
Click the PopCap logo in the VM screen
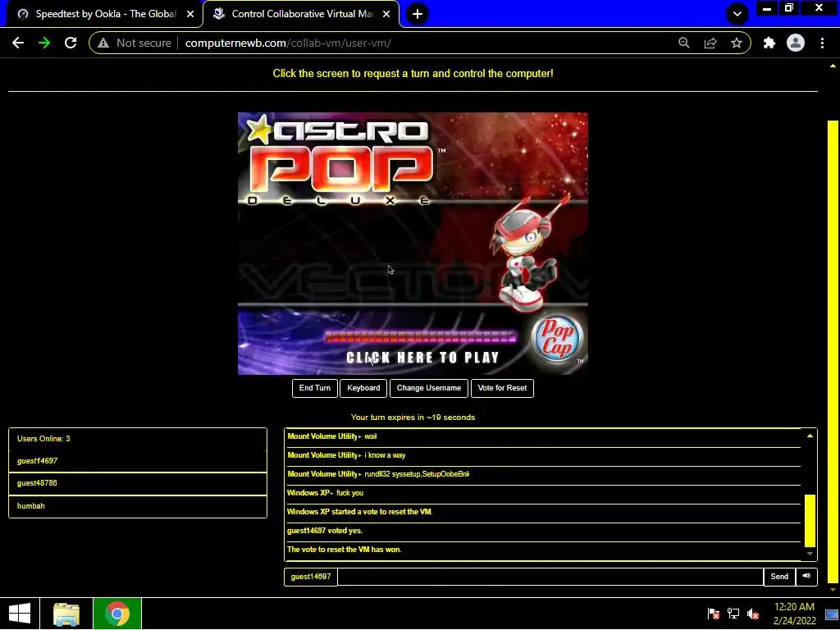coord(557,339)
